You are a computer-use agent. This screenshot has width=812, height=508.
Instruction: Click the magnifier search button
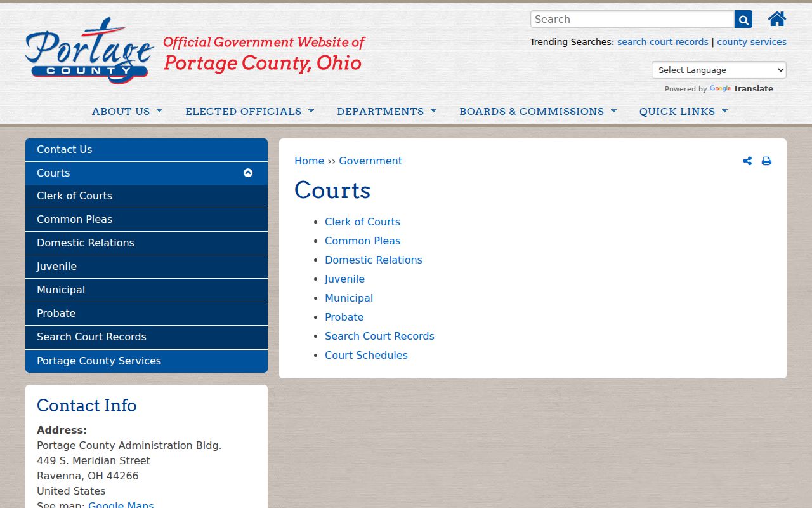(x=743, y=19)
